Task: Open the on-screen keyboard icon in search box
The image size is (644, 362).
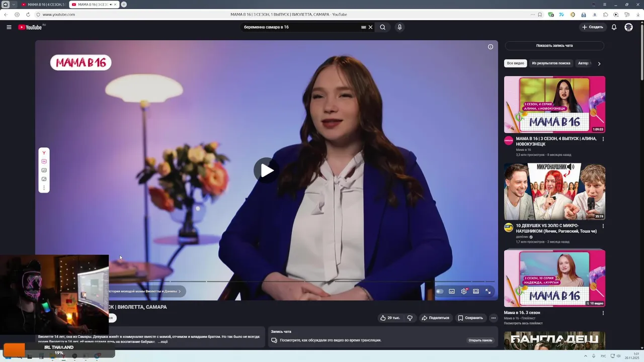Action: [x=363, y=27]
